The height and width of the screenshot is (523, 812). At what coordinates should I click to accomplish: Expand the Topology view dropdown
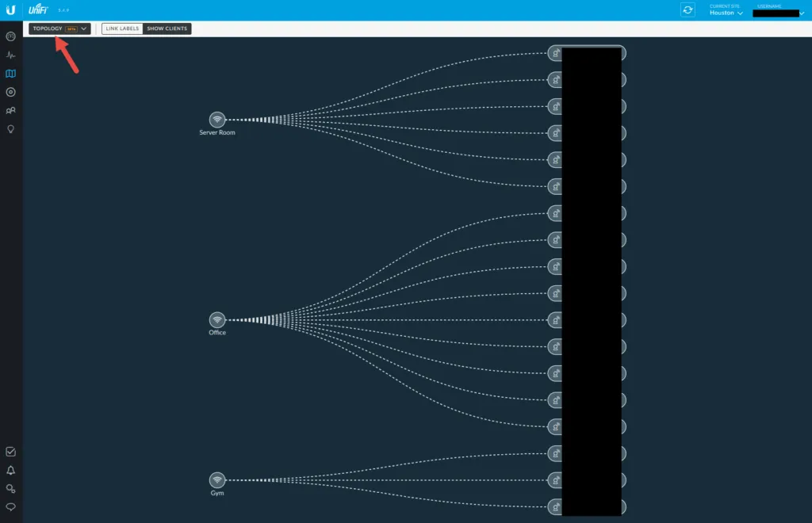point(59,29)
